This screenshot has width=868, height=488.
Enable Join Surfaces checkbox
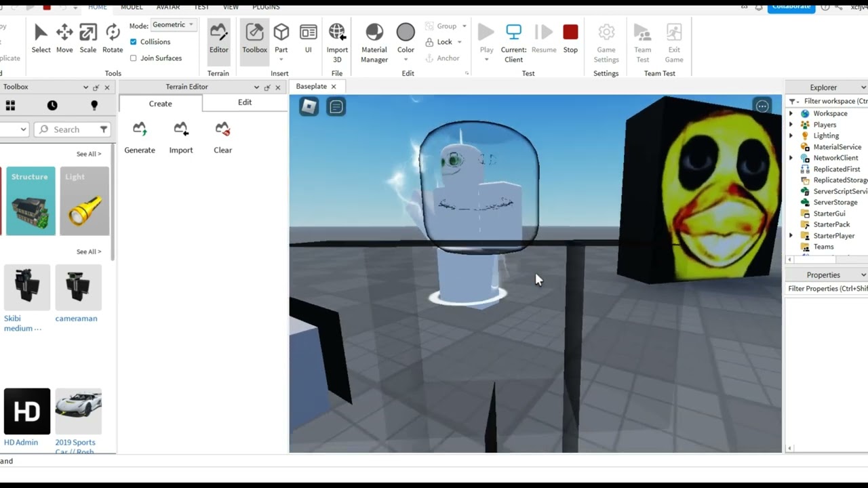[x=133, y=58]
